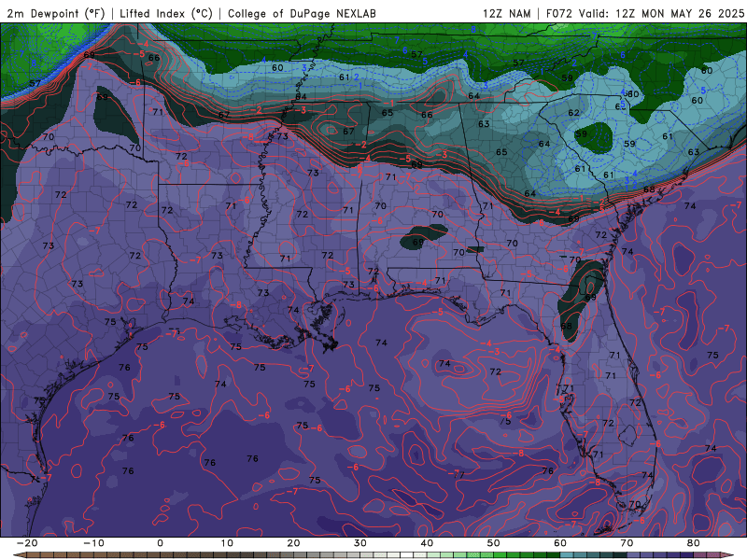Click the 30 label on the color scale
The image size is (747, 560).
(360, 543)
